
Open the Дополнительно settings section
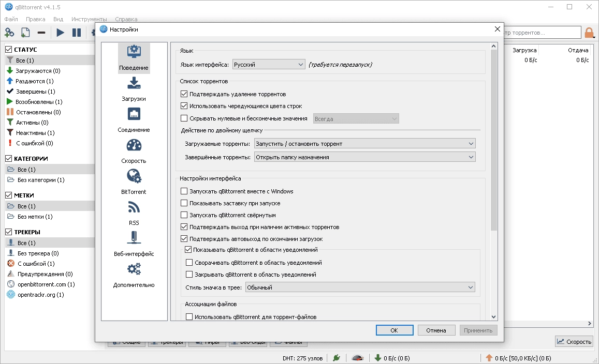(134, 275)
